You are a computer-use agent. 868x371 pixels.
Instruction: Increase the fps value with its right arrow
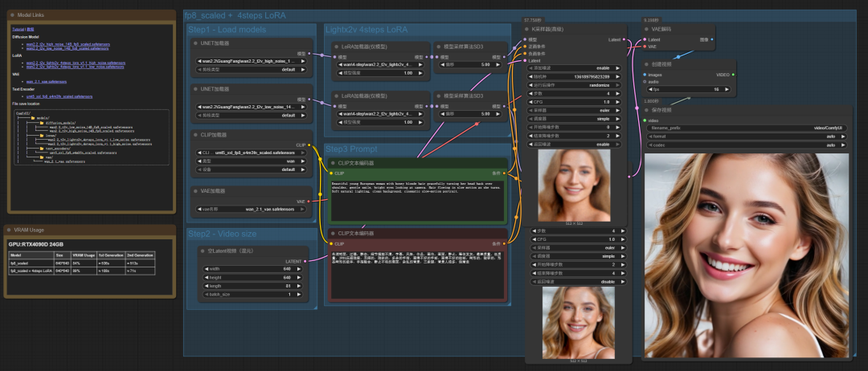pos(727,89)
